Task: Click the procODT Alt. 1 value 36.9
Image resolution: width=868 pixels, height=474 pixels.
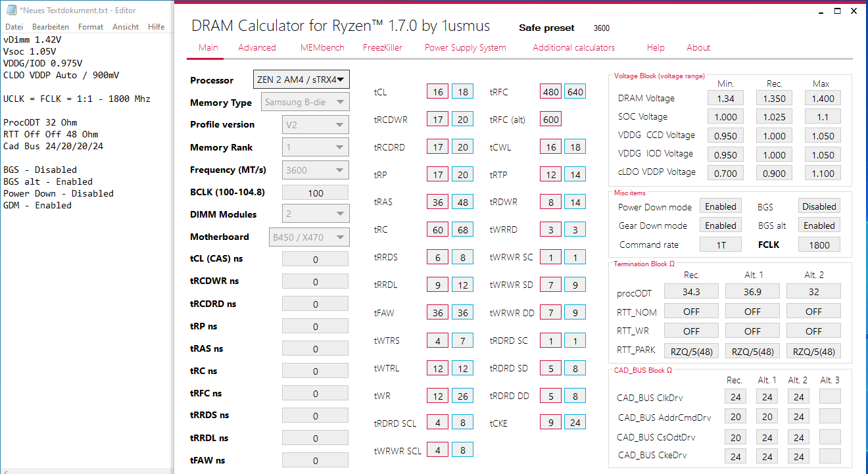Action: (753, 291)
